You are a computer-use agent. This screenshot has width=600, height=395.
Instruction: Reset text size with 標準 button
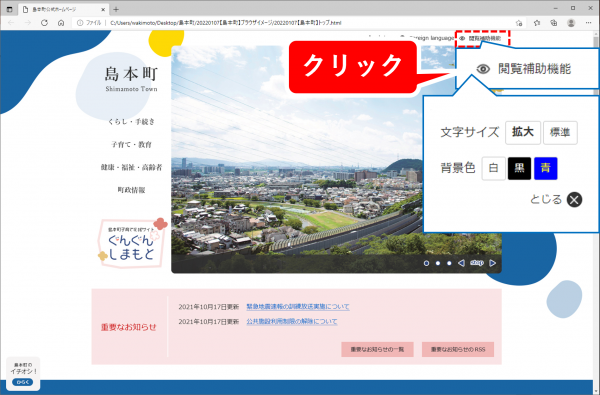560,132
